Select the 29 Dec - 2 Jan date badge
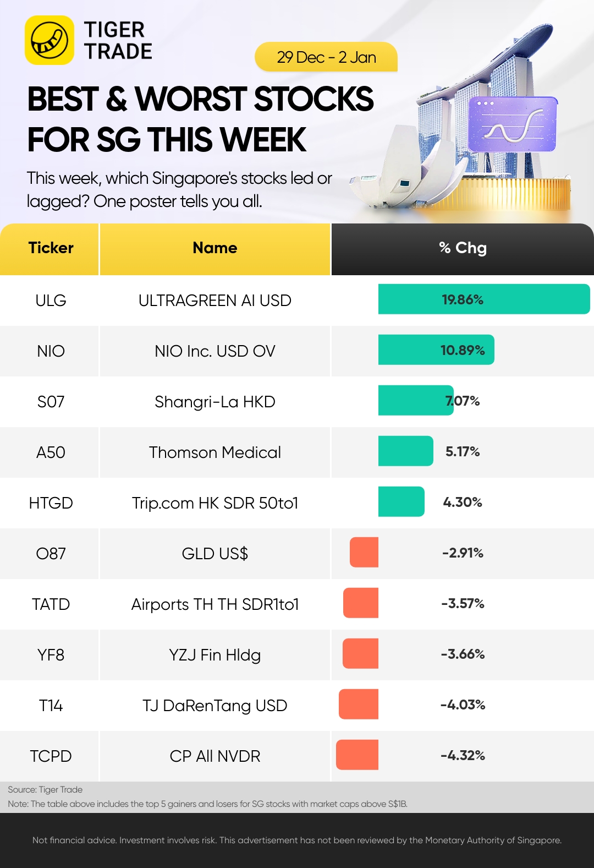Viewport: 594px width, 868px height. point(326,57)
